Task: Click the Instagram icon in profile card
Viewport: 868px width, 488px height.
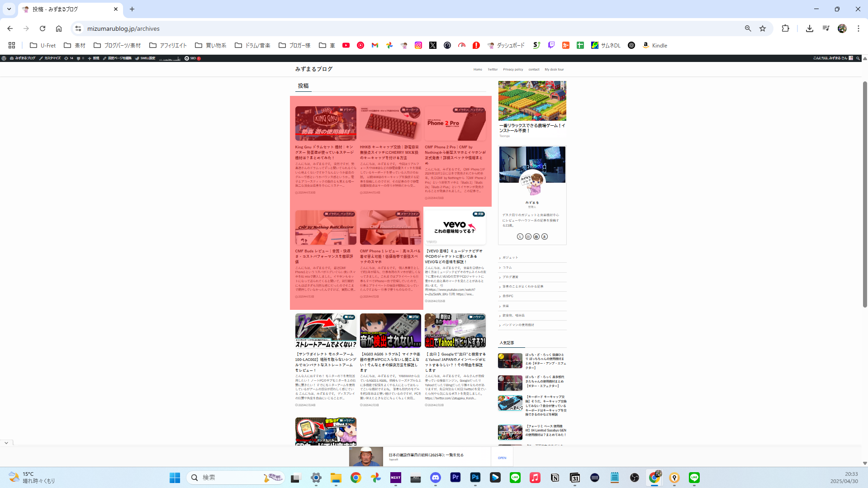Action: [x=528, y=237]
